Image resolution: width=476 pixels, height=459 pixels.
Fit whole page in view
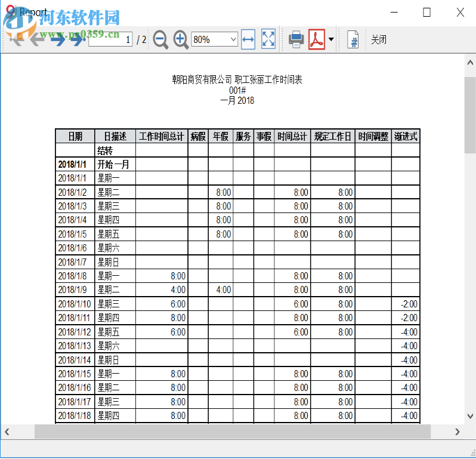click(x=268, y=39)
